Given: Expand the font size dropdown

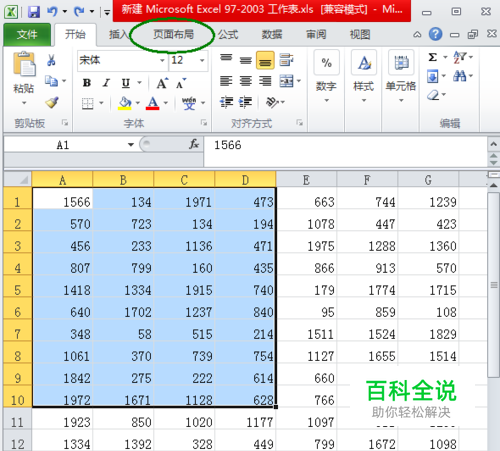Looking at the screenshot, I should coord(202,60).
